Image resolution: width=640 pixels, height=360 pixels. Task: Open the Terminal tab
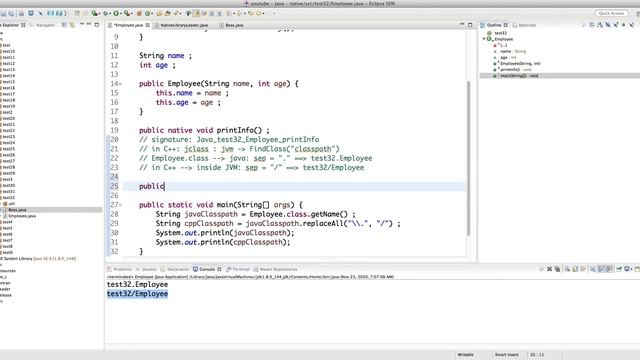(240, 269)
